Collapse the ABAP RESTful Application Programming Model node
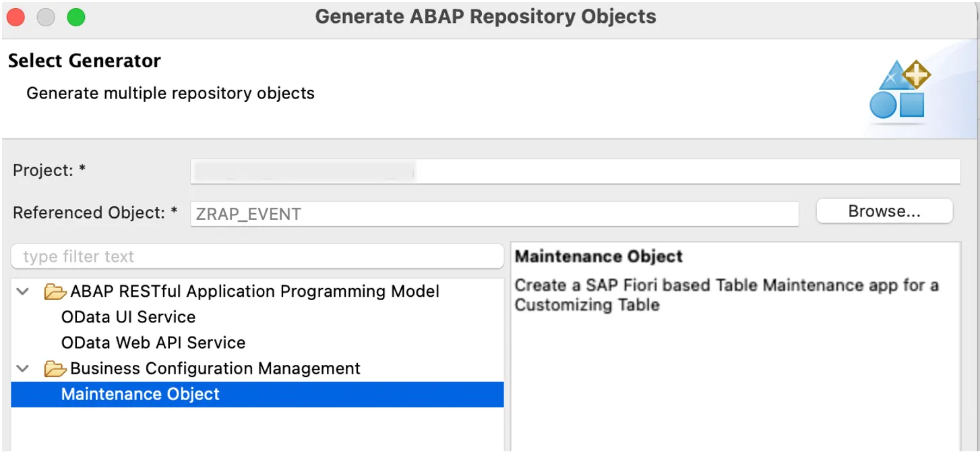The height and width of the screenshot is (460, 980). coord(23,292)
